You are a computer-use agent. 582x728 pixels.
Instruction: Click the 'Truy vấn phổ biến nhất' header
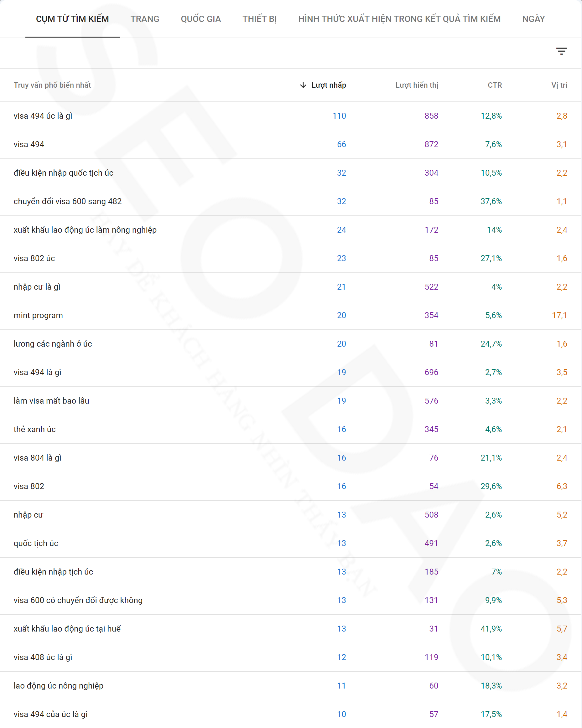pyautogui.click(x=52, y=85)
